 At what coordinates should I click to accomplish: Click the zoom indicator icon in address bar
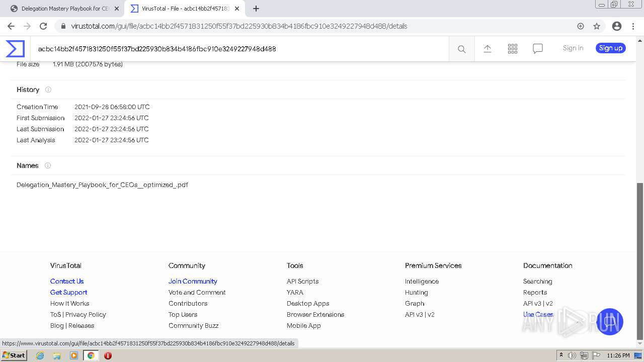[581, 26]
